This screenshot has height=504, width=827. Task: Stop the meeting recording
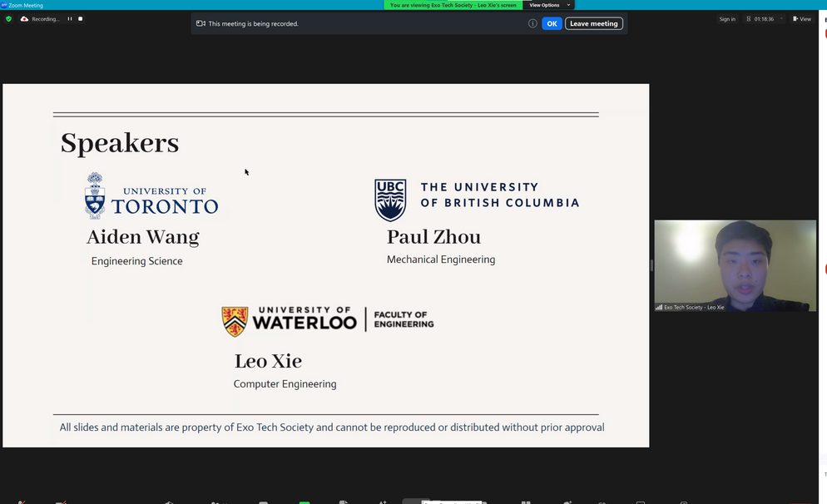pos(80,18)
